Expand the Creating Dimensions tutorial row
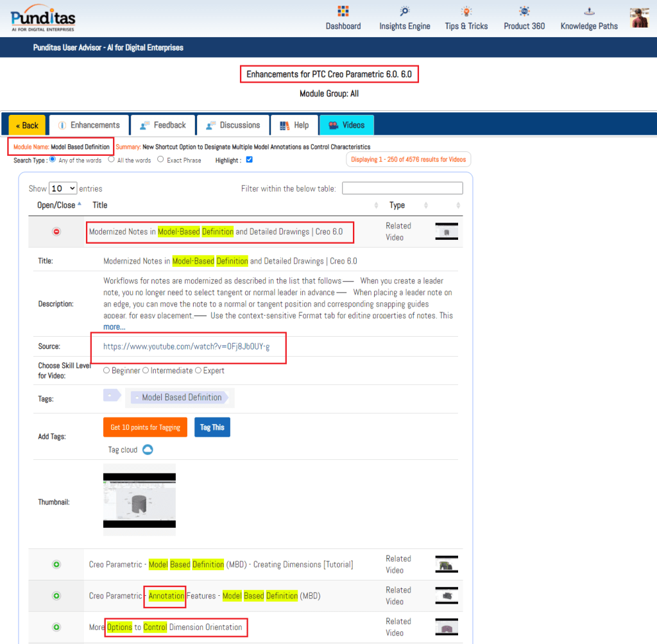The image size is (657, 644). [x=56, y=564]
